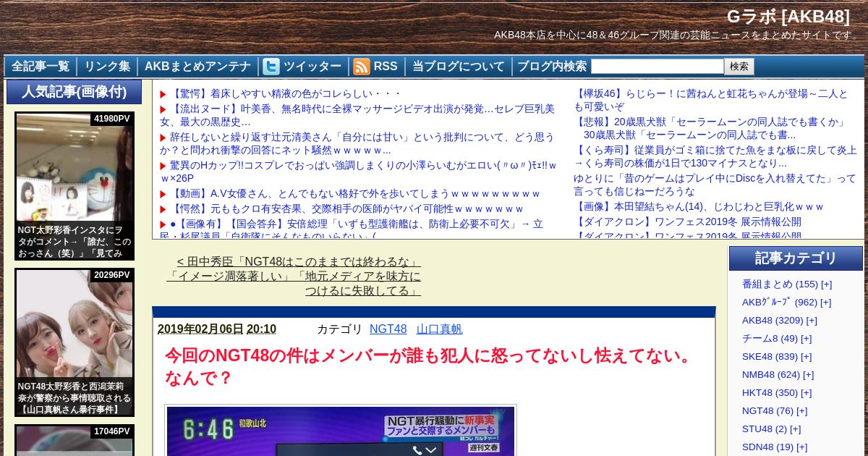Screen dimensions: 868x456
Task: Open headline 【欅坂46】らじらー！に茜ねんと虹花ちゃんが登場
Action: tap(711, 100)
